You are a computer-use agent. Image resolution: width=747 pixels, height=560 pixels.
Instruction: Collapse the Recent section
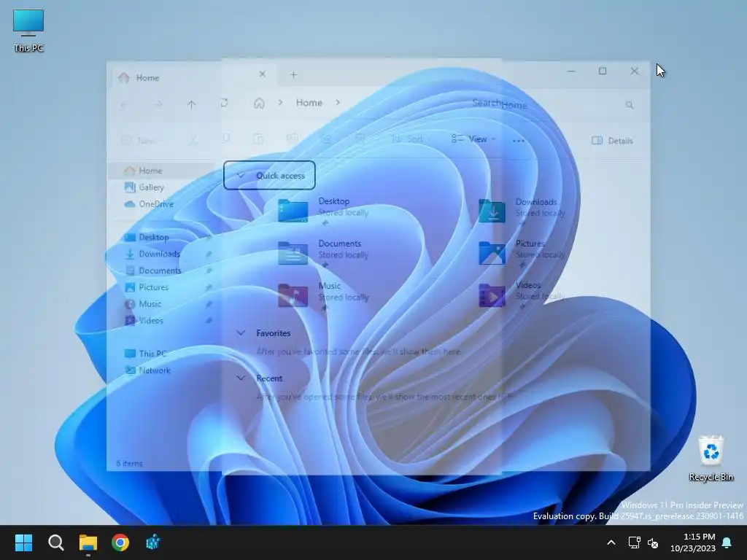click(x=241, y=378)
